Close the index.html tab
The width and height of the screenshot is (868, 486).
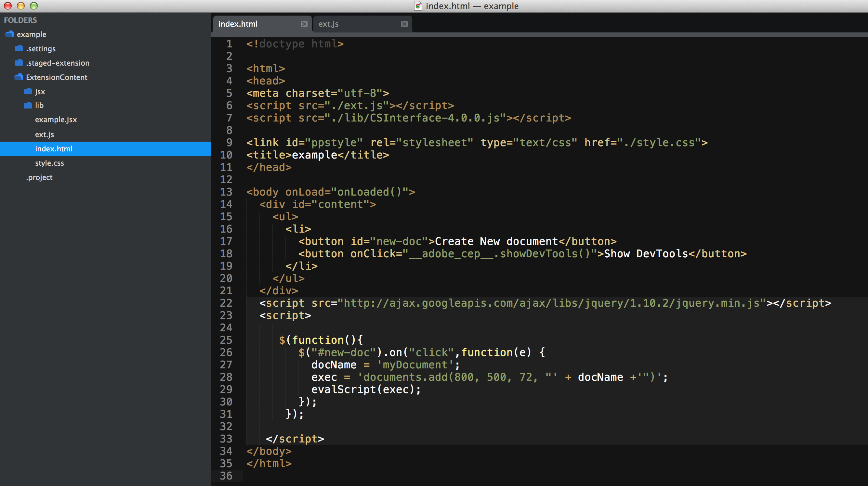(304, 24)
